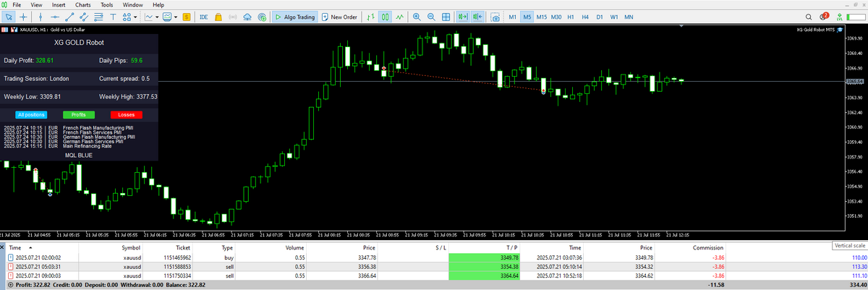Open the search magnifier icon
868x290 pixels.
tap(808, 17)
